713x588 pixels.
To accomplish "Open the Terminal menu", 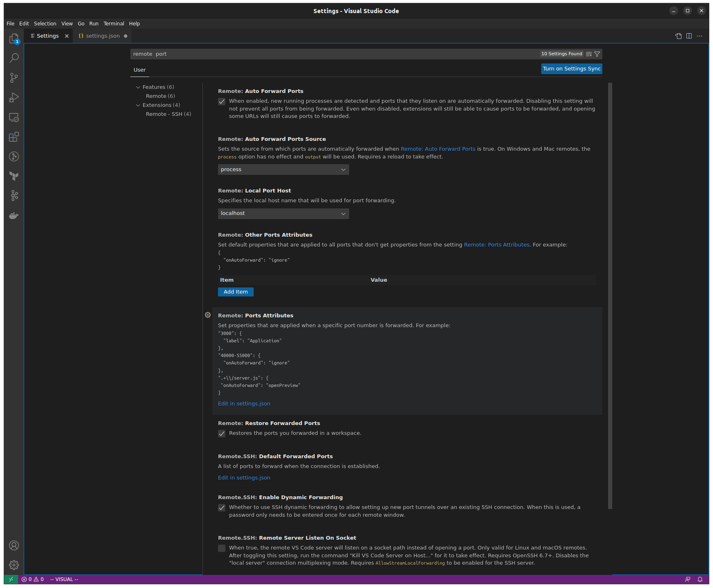I will [114, 23].
